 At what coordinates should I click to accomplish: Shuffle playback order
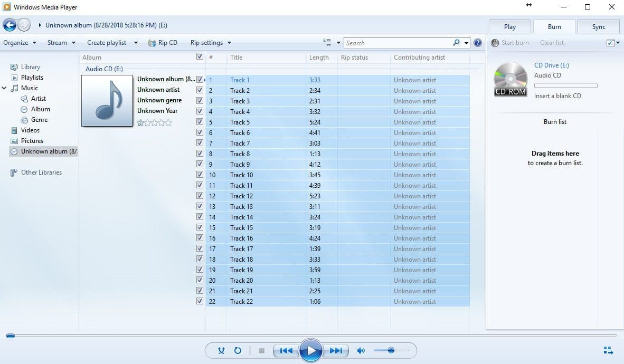click(221, 350)
